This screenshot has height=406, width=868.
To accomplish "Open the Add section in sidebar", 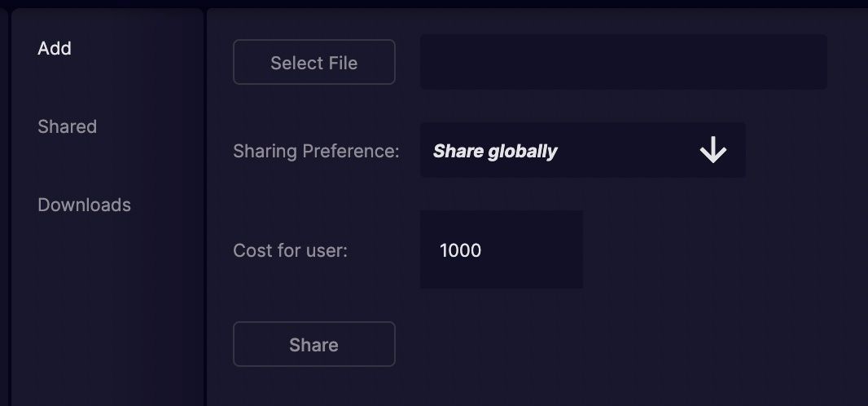I will click(55, 48).
